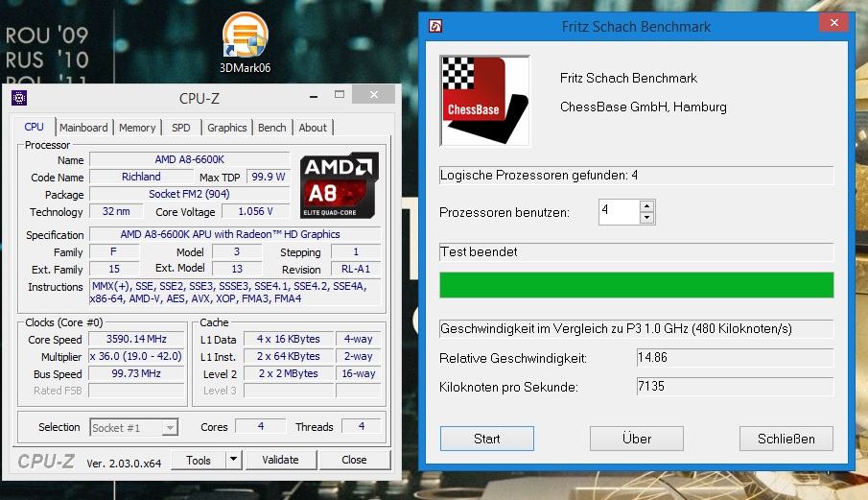Click Logische Prozessoren gefunden: 4 text
Viewport: 868px width, 500px height.
coord(539,176)
